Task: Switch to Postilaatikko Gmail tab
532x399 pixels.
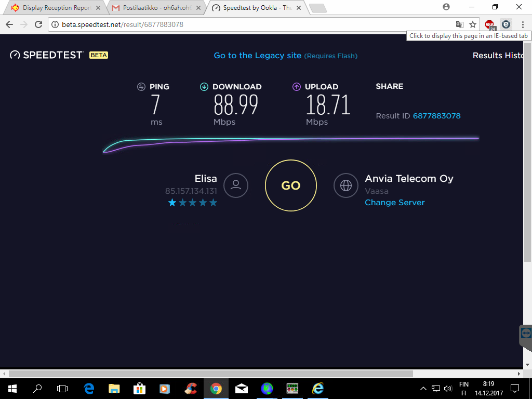Action: [156, 8]
